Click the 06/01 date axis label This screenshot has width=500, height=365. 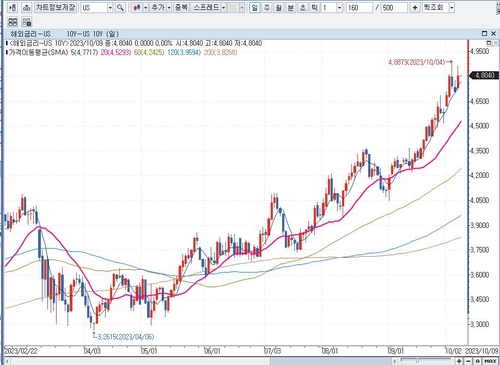212,351
